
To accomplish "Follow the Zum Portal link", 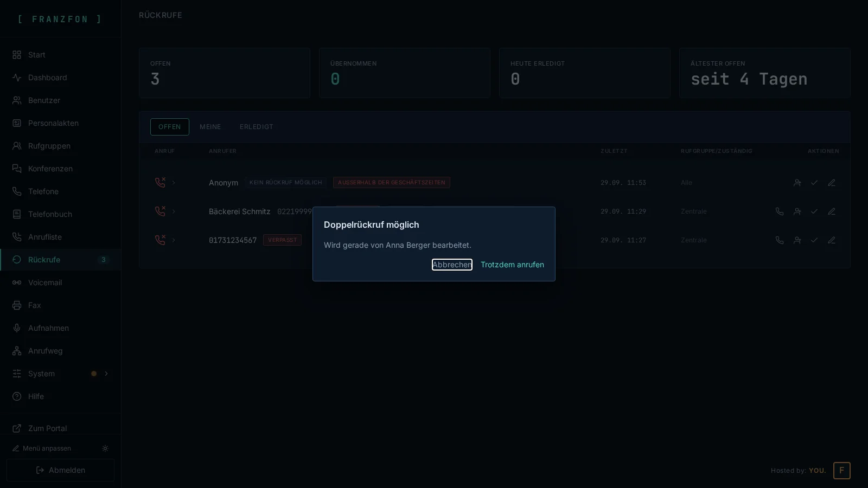I will coord(60,428).
